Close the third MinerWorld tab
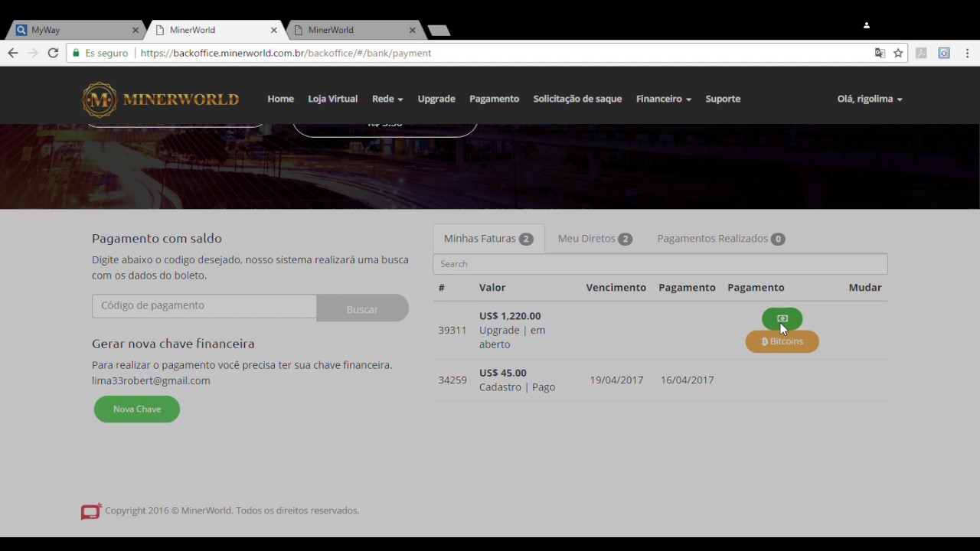The image size is (980, 551). tap(412, 30)
